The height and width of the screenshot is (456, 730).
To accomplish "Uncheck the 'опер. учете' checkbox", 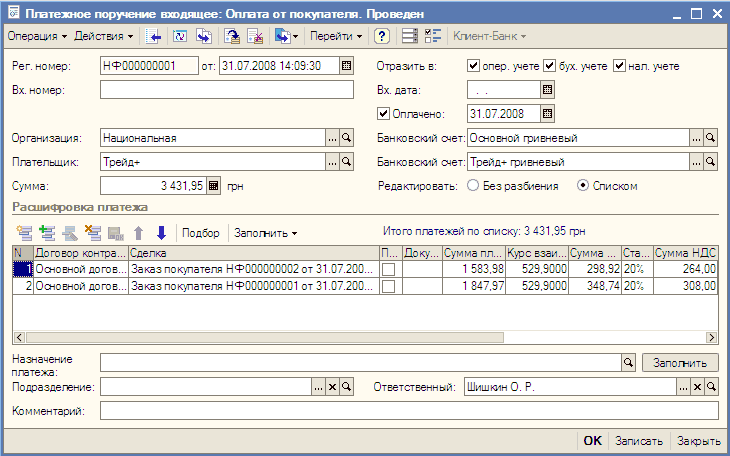I will [474, 66].
